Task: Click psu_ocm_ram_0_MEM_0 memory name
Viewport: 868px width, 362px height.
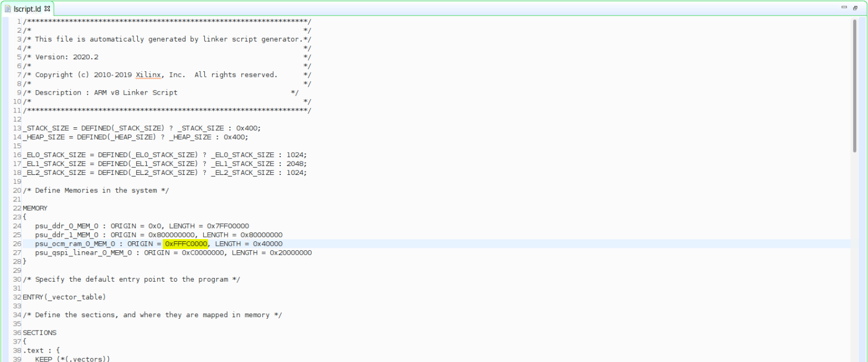Action: (x=75, y=244)
